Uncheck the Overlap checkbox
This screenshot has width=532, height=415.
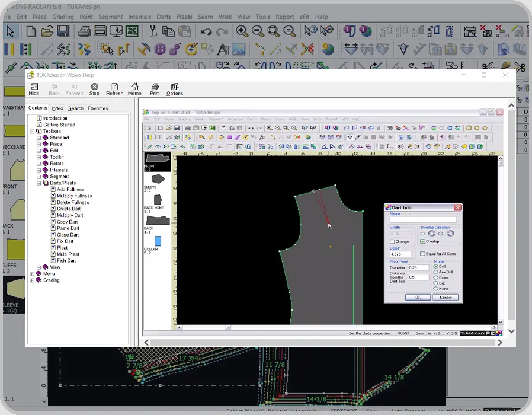tap(422, 242)
